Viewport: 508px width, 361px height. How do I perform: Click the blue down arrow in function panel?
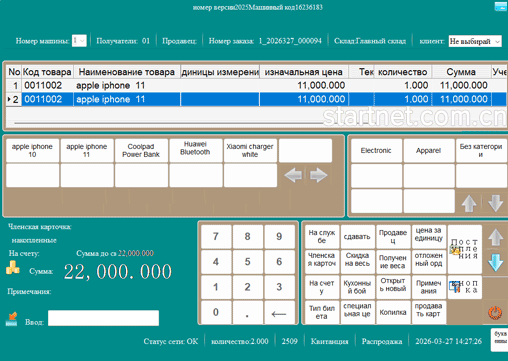tap(496, 263)
